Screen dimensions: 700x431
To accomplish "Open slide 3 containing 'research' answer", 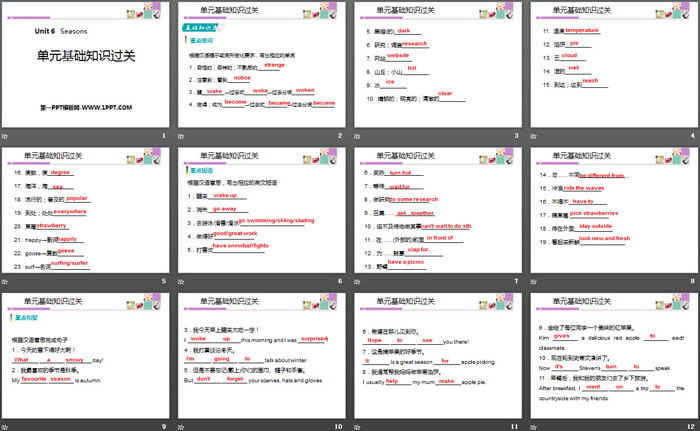I will pos(436,72).
